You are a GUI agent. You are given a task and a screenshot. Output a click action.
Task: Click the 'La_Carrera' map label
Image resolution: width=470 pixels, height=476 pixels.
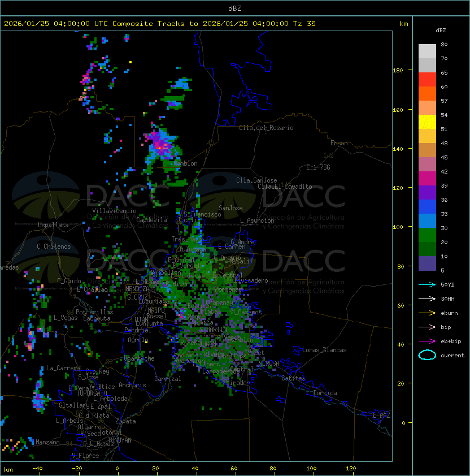63,368
